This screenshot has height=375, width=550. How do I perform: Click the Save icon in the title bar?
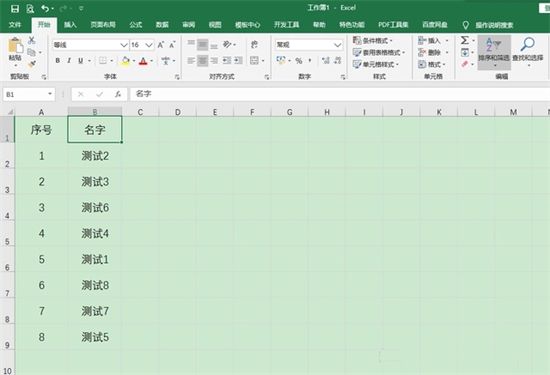(x=15, y=8)
